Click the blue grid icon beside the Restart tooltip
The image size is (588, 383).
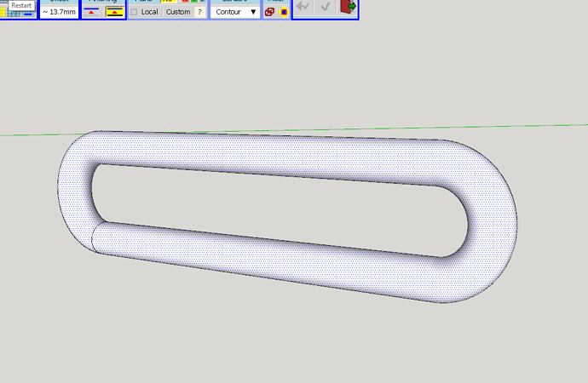click(x=14, y=14)
